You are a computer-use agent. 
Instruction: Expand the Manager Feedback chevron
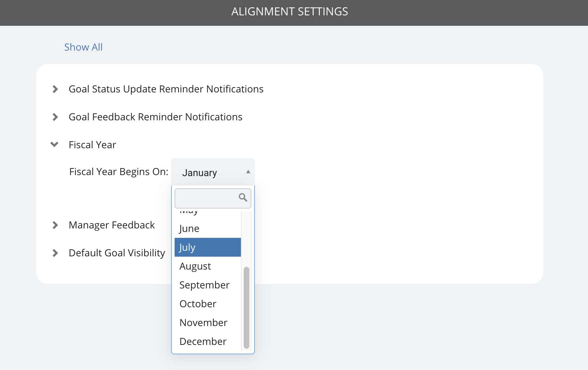pyautogui.click(x=55, y=225)
